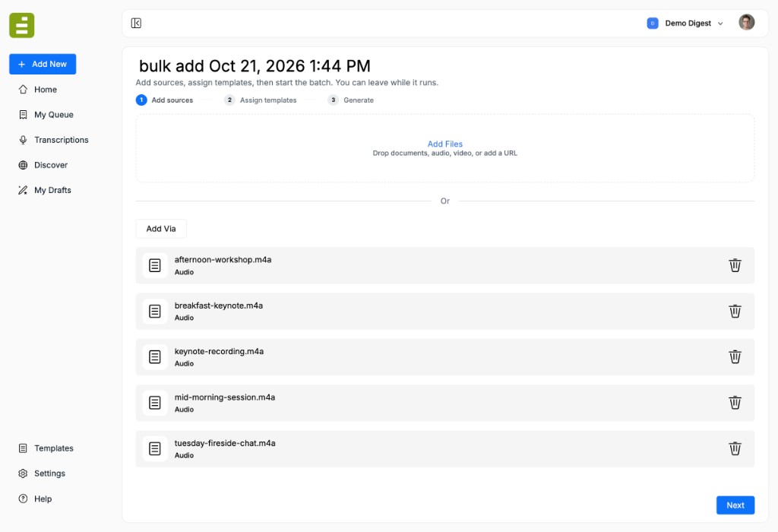Select the breakfast-keynote.m4a file name
778x532 pixels.
tap(218, 306)
